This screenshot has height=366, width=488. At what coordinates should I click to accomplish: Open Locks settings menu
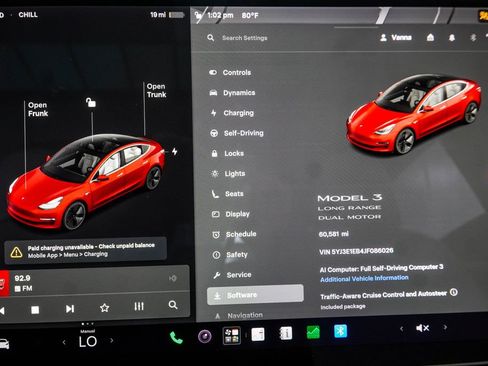click(x=228, y=153)
